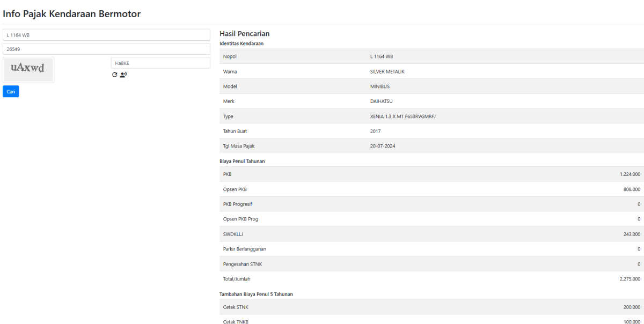644x324 pixels.
Task: Select the captcha text field 'HaBKE'
Action: pyautogui.click(x=160, y=63)
